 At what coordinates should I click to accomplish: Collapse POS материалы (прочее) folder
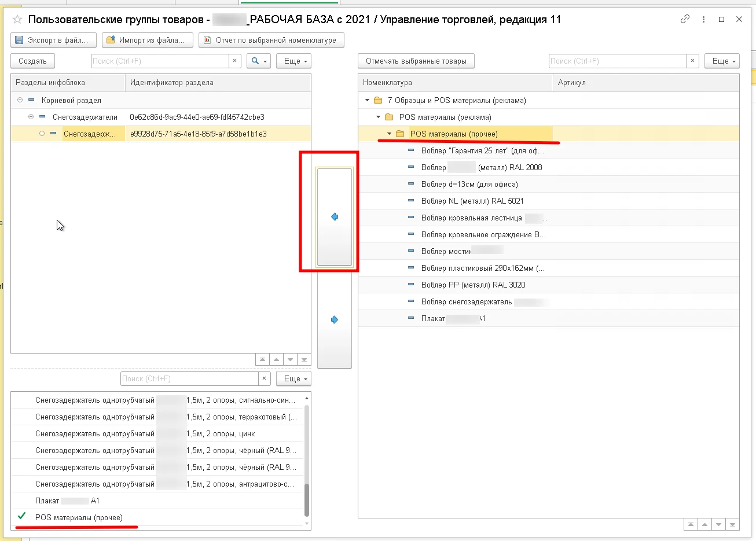tap(390, 134)
